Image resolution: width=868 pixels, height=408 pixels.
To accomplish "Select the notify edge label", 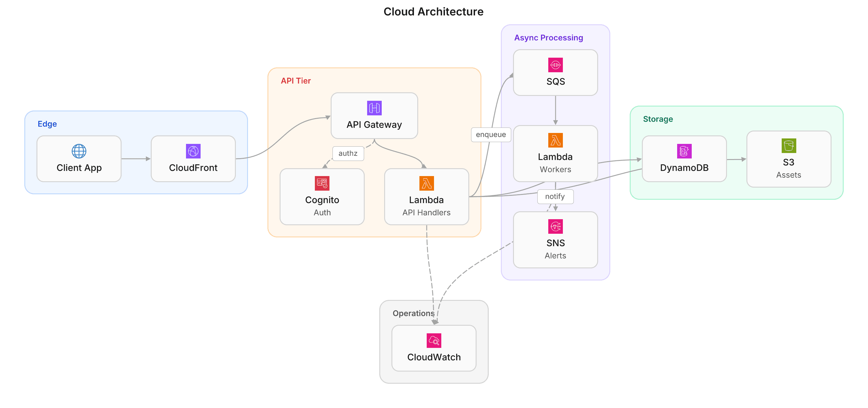I will [555, 197].
